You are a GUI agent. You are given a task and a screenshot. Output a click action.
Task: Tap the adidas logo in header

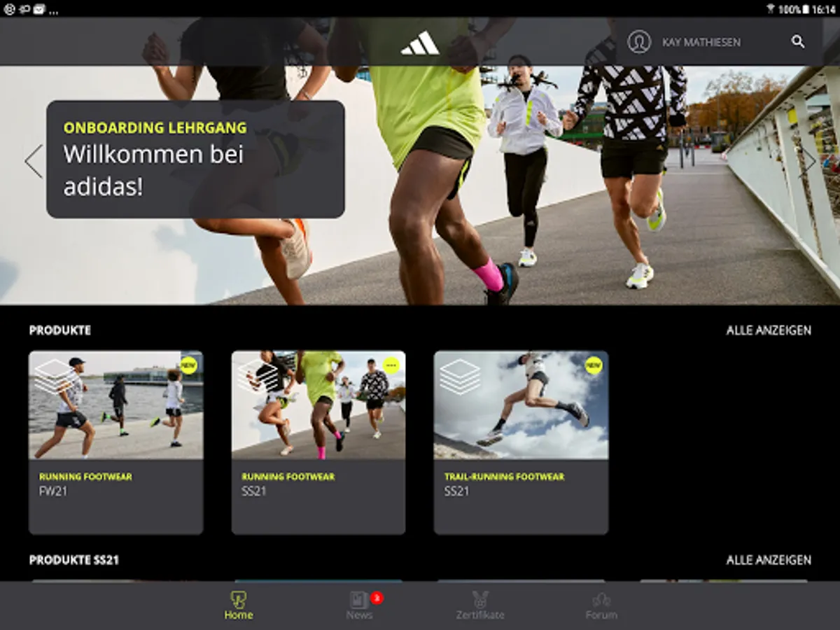point(420,43)
